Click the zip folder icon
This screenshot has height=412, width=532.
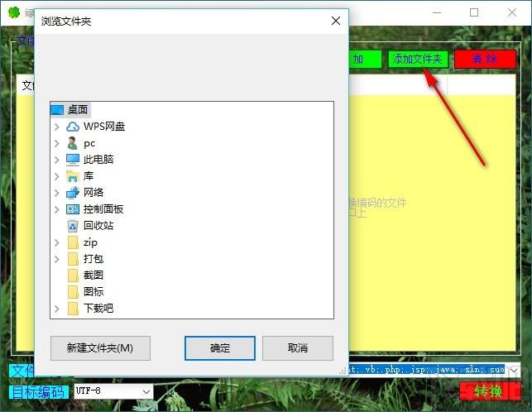click(73, 242)
